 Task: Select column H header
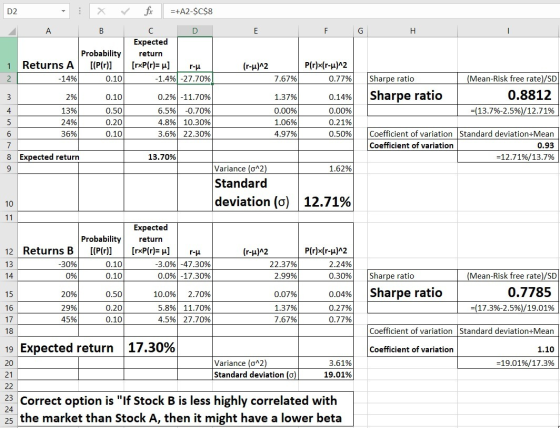click(x=412, y=31)
